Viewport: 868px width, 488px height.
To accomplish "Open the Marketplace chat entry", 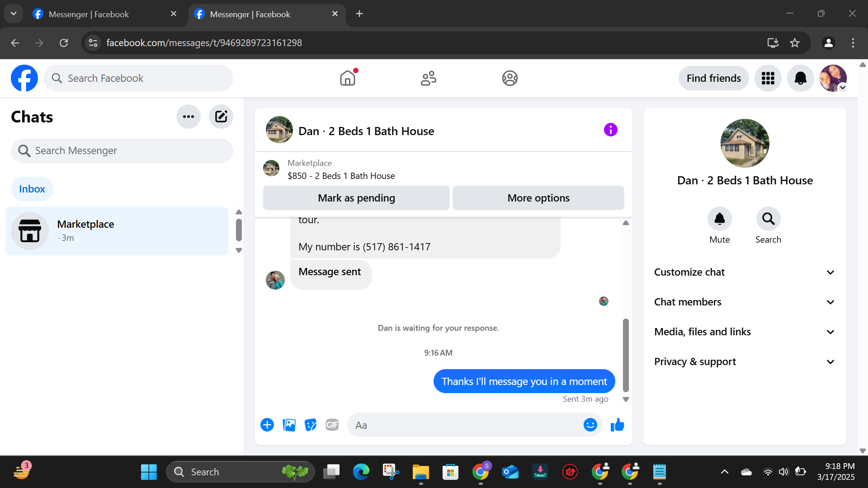I will click(117, 231).
